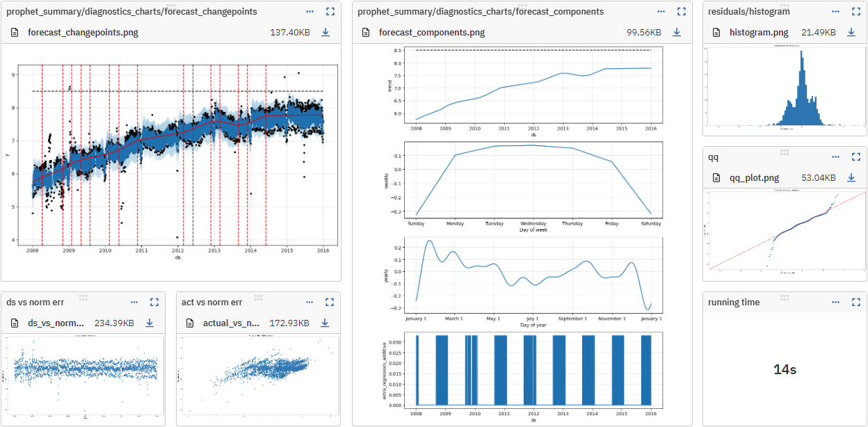Click the histogram.png filename link
868x427 pixels.
point(758,31)
